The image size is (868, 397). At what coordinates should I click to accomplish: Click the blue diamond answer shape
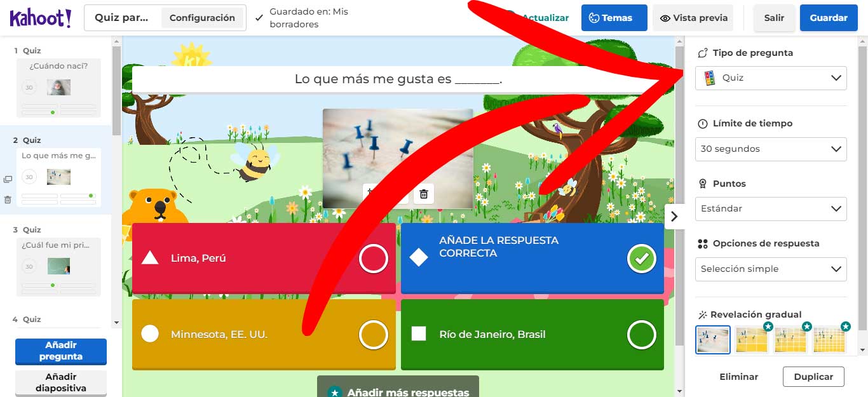[418, 258]
